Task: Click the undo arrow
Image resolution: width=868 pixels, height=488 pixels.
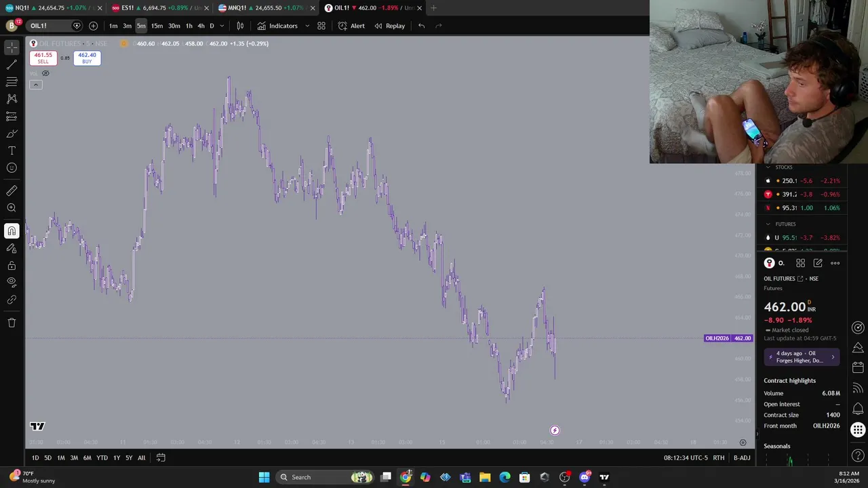Action: pos(421,26)
